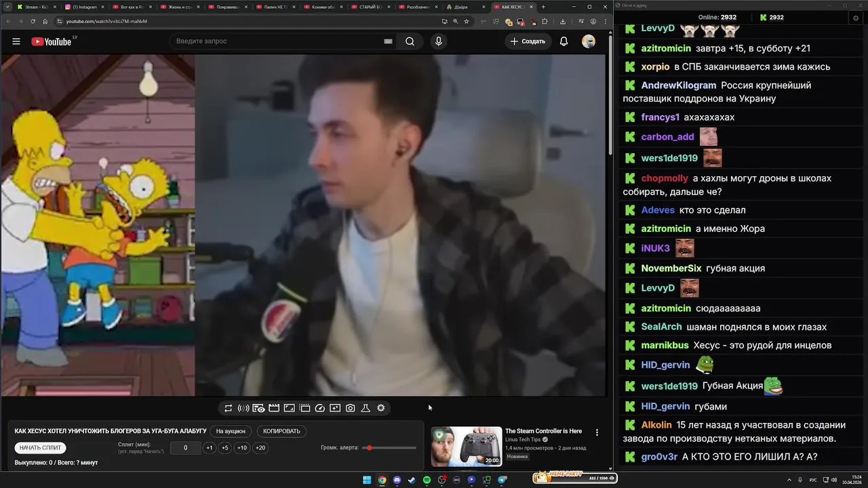The width and height of the screenshot is (868, 488).
Task: Click username NovemberSix in chat
Action: click(x=671, y=268)
